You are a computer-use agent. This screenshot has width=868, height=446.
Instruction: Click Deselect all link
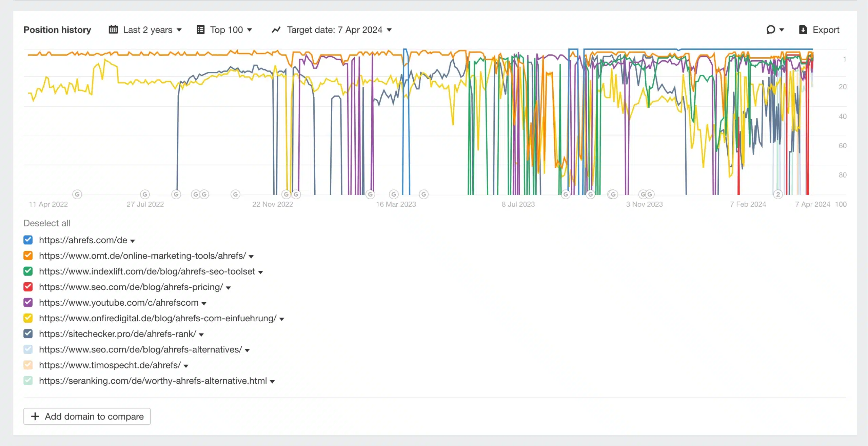click(47, 223)
